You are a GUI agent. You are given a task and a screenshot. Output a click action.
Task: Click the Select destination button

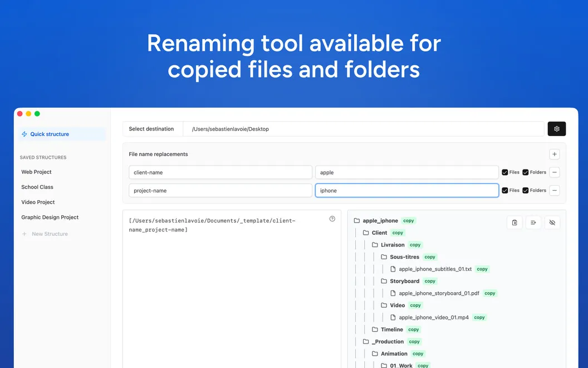coord(153,129)
